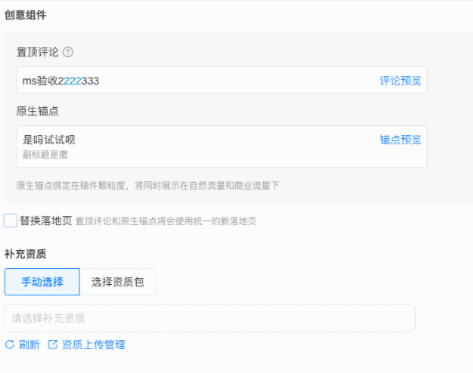This screenshot has width=473, height=373.
Task: Click the 补充资质 section heading
Action: (25, 254)
